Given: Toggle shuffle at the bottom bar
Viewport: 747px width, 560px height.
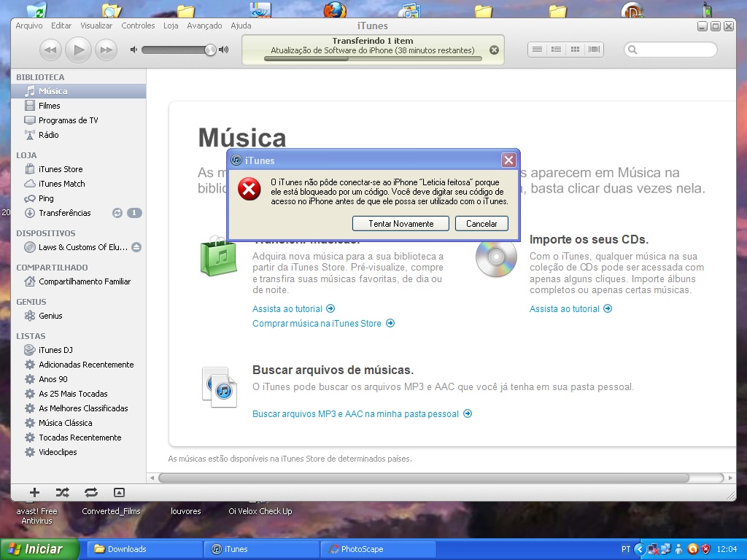Looking at the screenshot, I should tap(63, 492).
